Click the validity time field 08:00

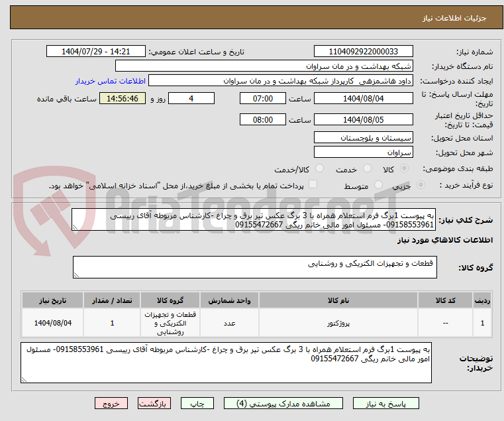263,120
